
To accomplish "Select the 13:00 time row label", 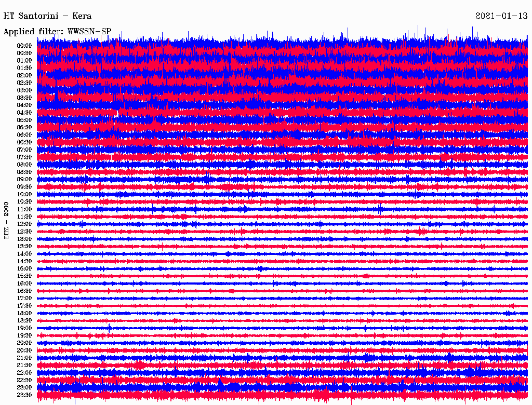I will (24, 239).
